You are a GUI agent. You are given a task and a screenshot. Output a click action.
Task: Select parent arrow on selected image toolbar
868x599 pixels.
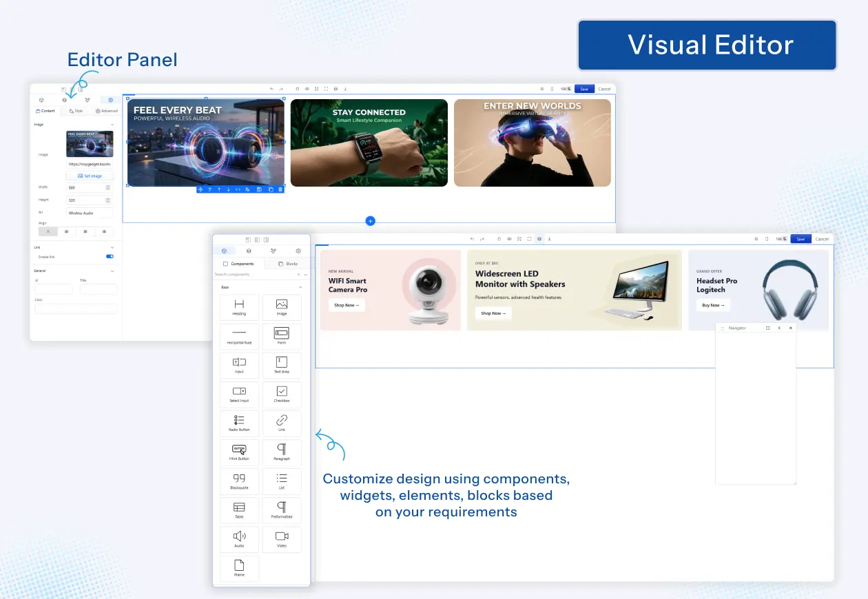(x=209, y=189)
